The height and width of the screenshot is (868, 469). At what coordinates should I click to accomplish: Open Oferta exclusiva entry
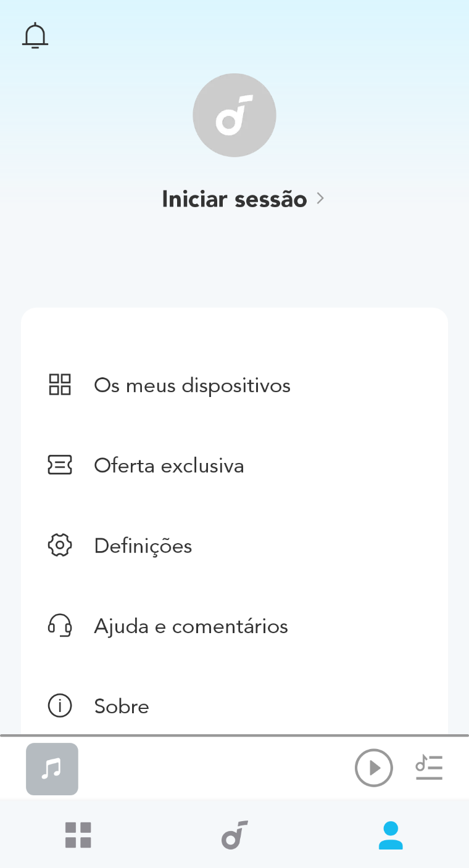click(x=169, y=465)
